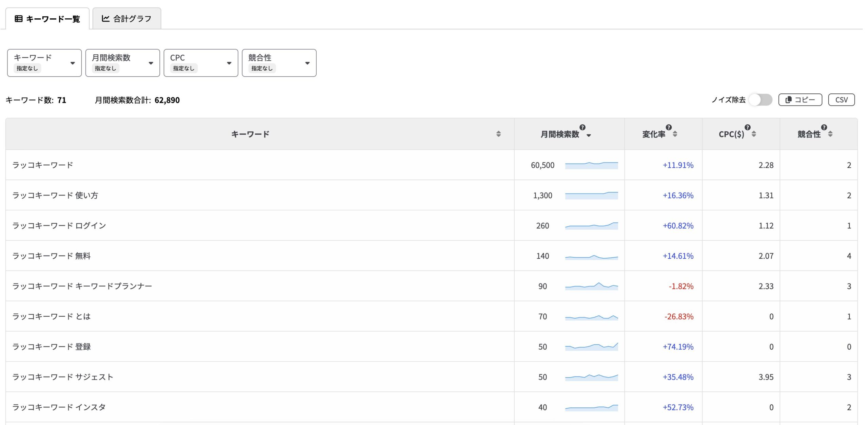Sort by the キーワード column arrows
The height and width of the screenshot is (425, 868).
(498, 134)
